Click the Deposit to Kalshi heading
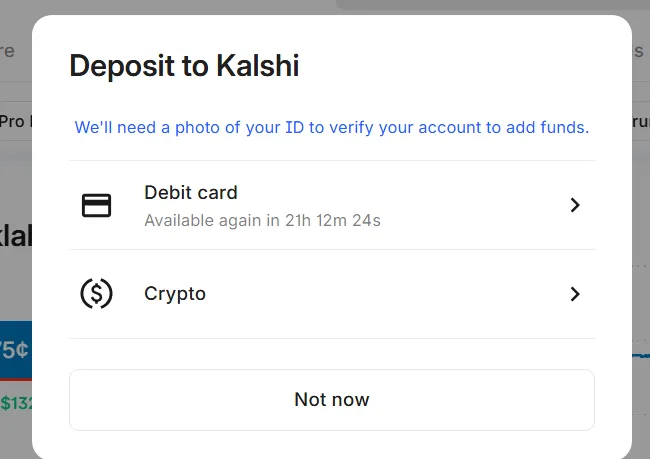The image size is (650, 459). [184, 67]
